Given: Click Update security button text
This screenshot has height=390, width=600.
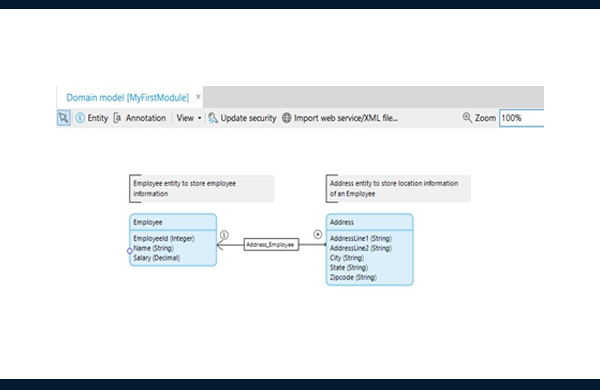Looking at the screenshot, I should tap(248, 118).
